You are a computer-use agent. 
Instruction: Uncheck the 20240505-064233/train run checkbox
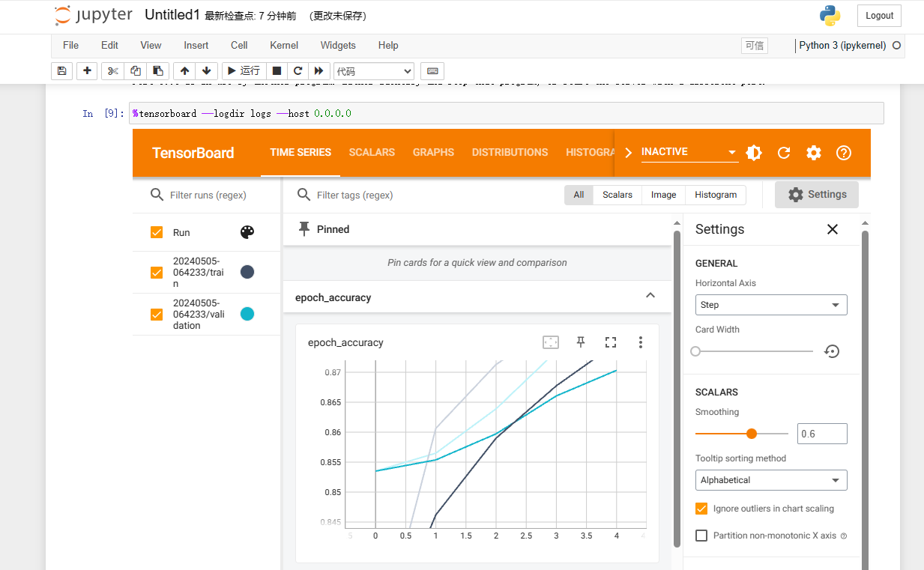click(x=157, y=273)
